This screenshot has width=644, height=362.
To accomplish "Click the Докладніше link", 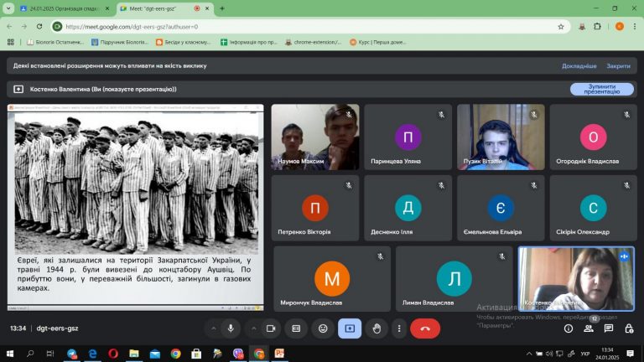I will pyautogui.click(x=579, y=65).
